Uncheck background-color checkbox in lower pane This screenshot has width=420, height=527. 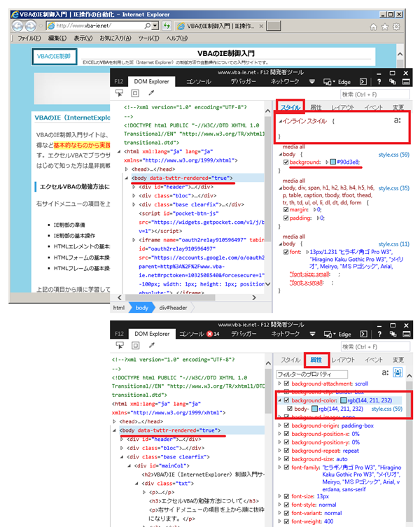click(x=286, y=400)
